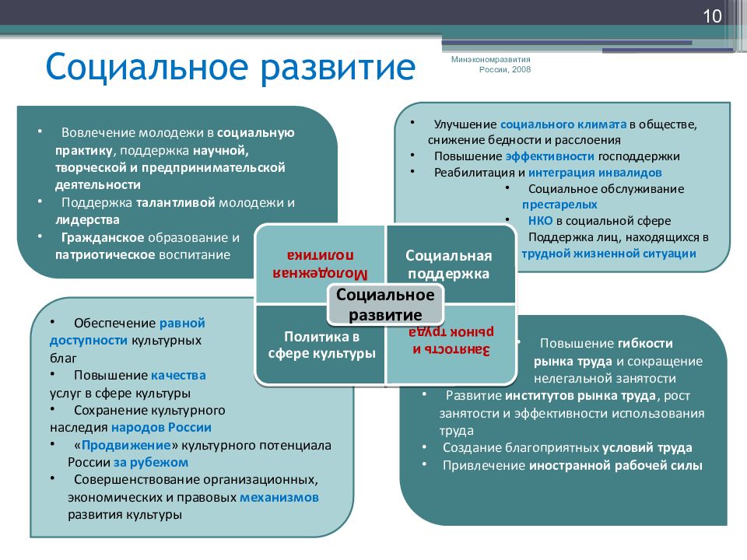Select the bold phrase "институтов рынка труда"
The height and width of the screenshot is (560, 747).
580,396
